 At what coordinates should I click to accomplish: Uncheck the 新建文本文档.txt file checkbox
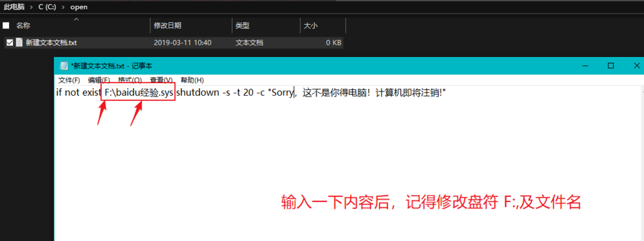pos(10,42)
